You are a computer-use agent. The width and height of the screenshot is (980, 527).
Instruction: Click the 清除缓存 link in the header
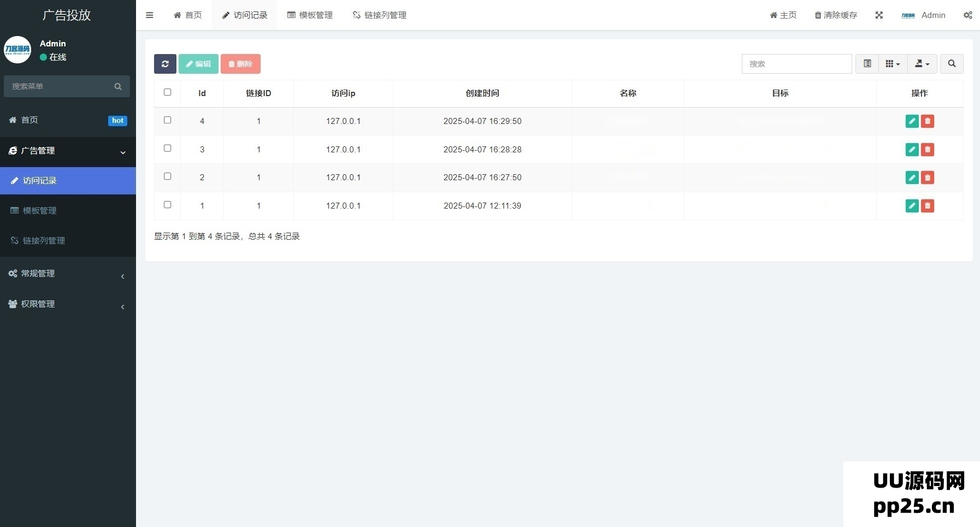pos(836,15)
